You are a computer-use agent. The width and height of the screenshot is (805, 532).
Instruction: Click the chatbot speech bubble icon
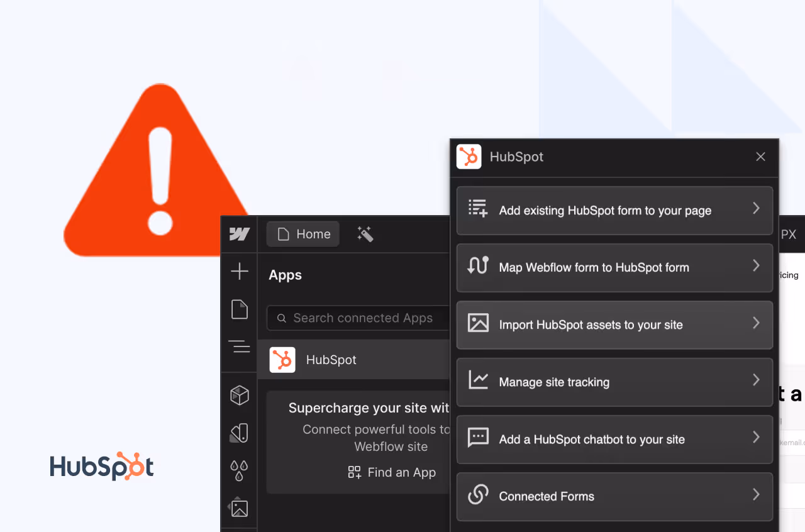point(479,438)
